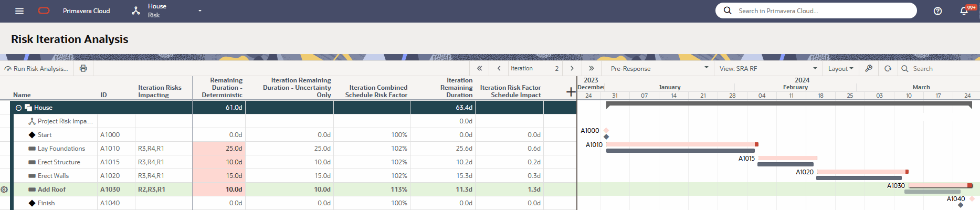980x210 pixels.
Task: Select the Add Roof activity name
Action: click(x=51, y=190)
